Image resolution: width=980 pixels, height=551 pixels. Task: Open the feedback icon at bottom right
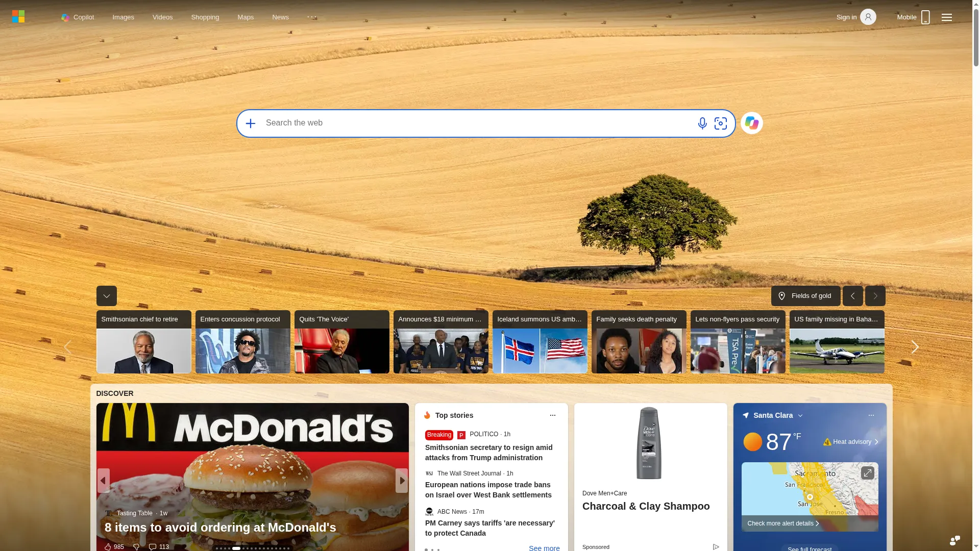pyautogui.click(x=954, y=540)
